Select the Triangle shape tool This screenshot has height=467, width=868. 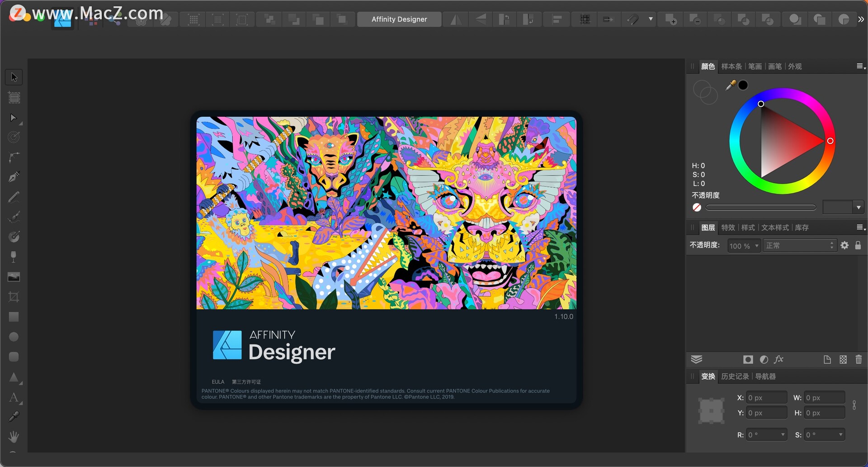point(14,377)
